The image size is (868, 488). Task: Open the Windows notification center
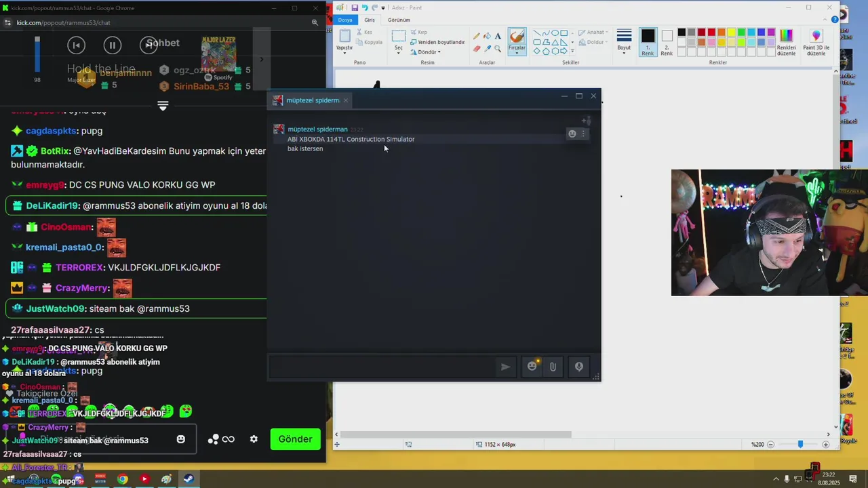[854, 479]
